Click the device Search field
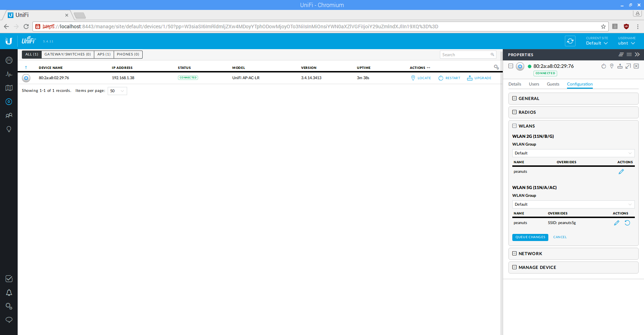 tap(465, 55)
